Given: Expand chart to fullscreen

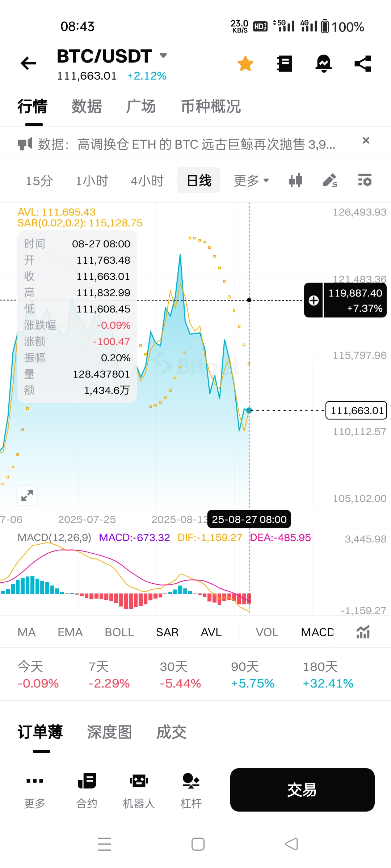Looking at the screenshot, I should 27,495.
